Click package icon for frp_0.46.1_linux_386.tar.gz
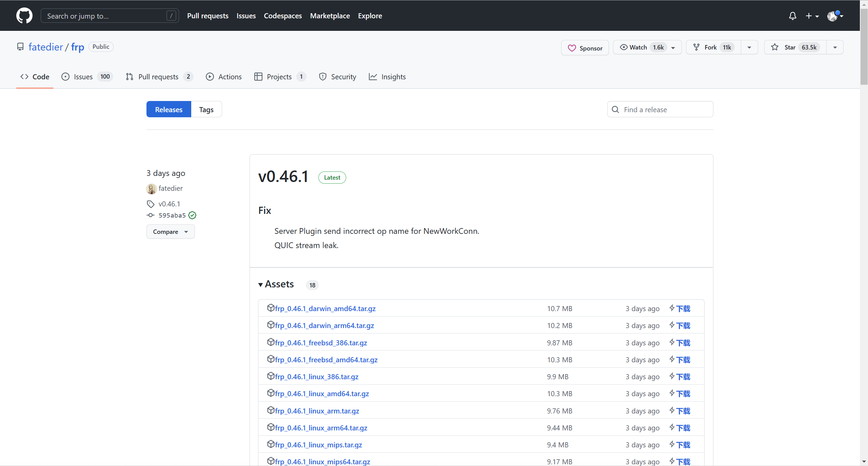The height and width of the screenshot is (466, 868). coord(271,376)
